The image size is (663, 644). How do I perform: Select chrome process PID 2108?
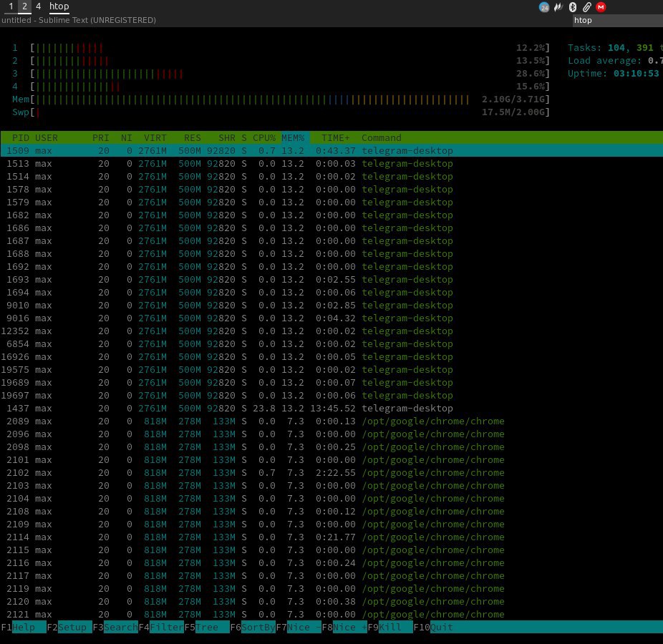tap(331, 512)
